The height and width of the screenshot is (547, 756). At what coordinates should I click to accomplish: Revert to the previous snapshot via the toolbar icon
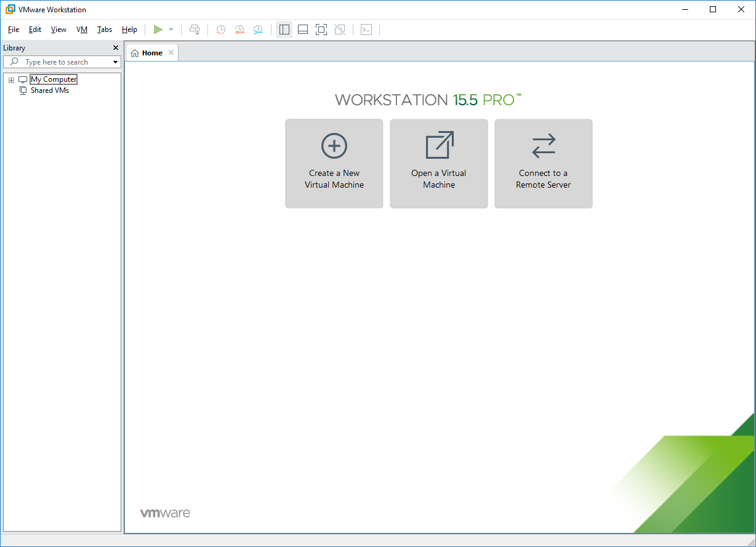239,30
